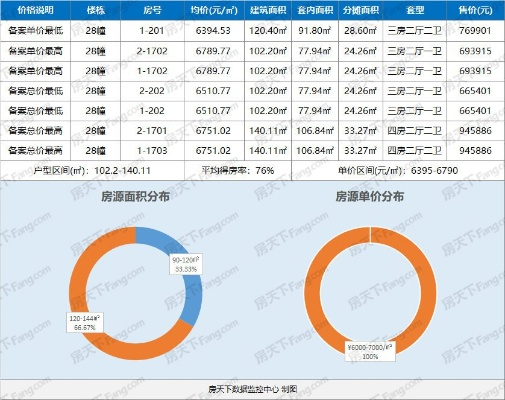Select the 单价区间 6395-6790 summary cell
The height and width of the screenshot is (400, 505).
398,171
